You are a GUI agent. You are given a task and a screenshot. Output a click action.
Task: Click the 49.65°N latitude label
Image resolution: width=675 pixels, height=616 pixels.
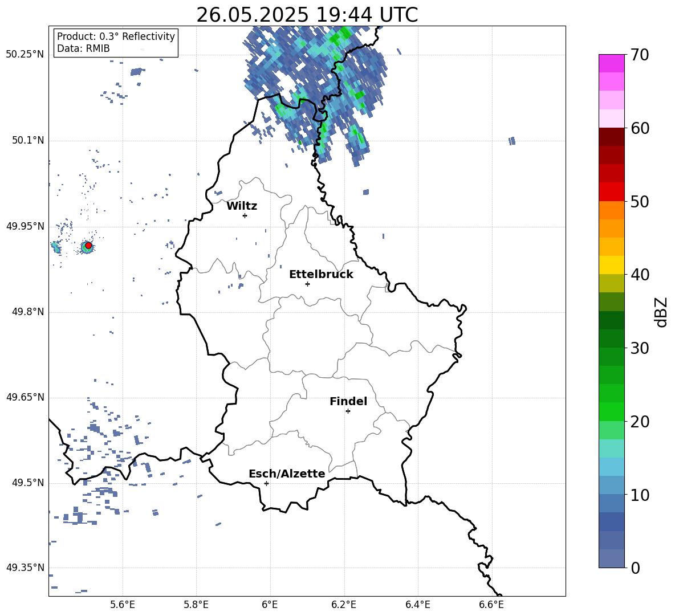[25, 397]
